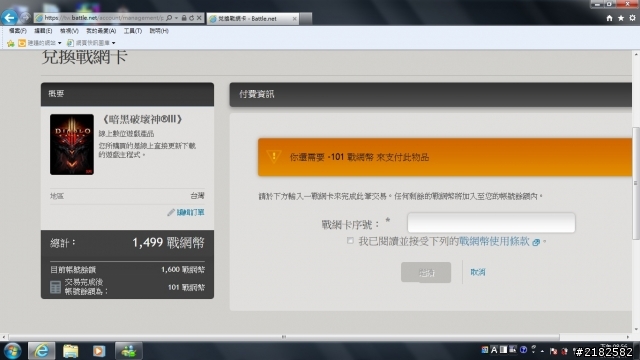The width and height of the screenshot is (640, 360).
Task: Go back with the browser back arrow
Action: (x=9, y=18)
